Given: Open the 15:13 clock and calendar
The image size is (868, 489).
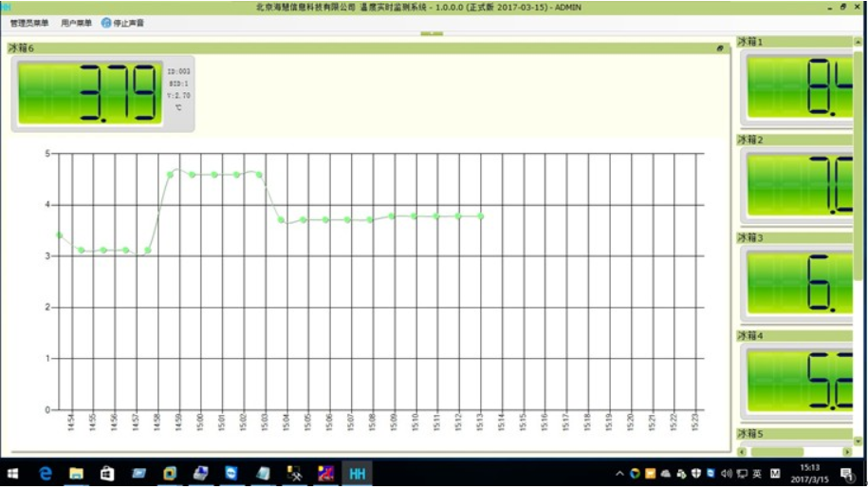Looking at the screenshot, I should [x=810, y=474].
